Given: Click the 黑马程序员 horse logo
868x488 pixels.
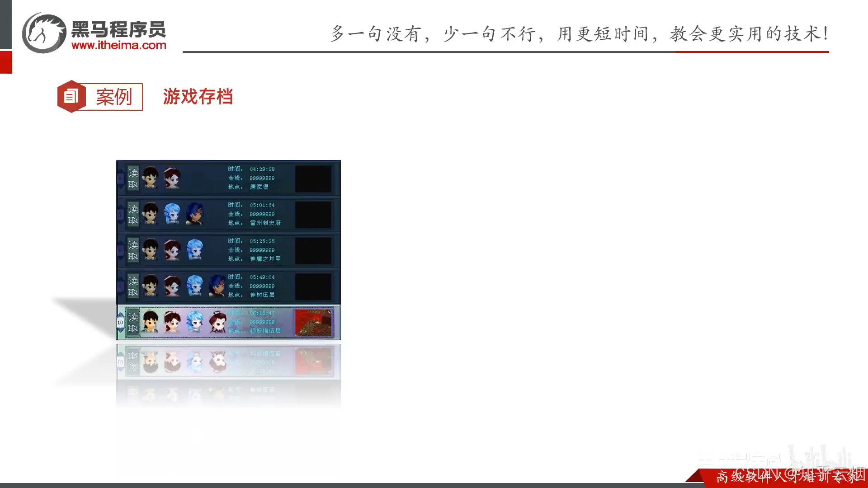Looking at the screenshot, I should click(x=44, y=33).
